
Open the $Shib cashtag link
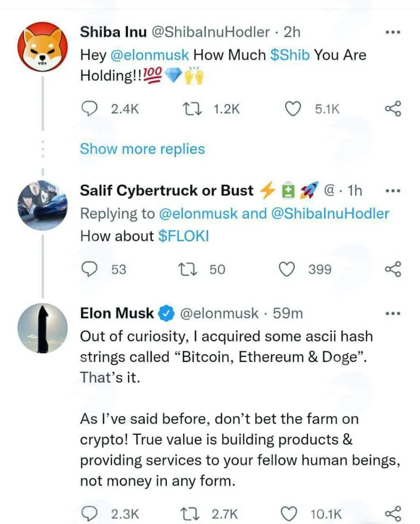pyautogui.click(x=290, y=55)
